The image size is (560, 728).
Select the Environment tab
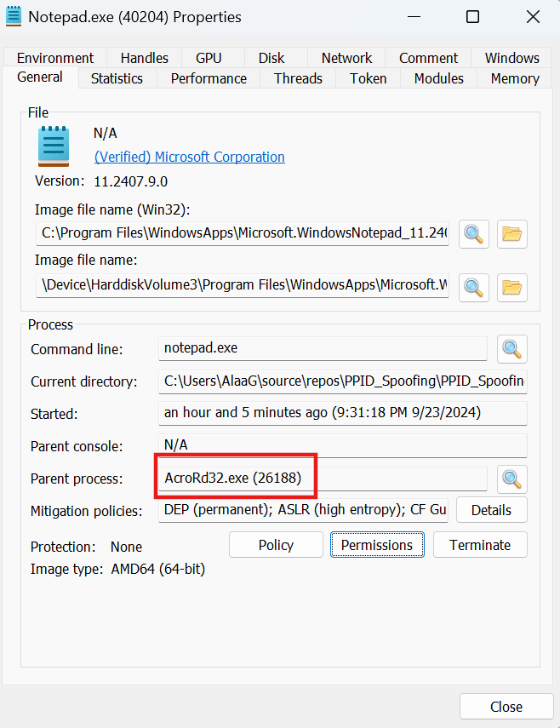tap(55, 58)
